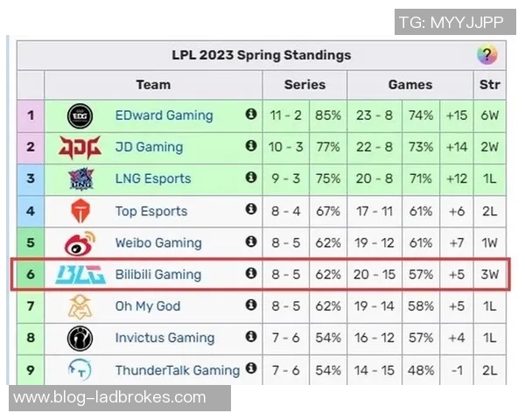Click the EDward Gaming team logo

pyautogui.click(x=80, y=115)
